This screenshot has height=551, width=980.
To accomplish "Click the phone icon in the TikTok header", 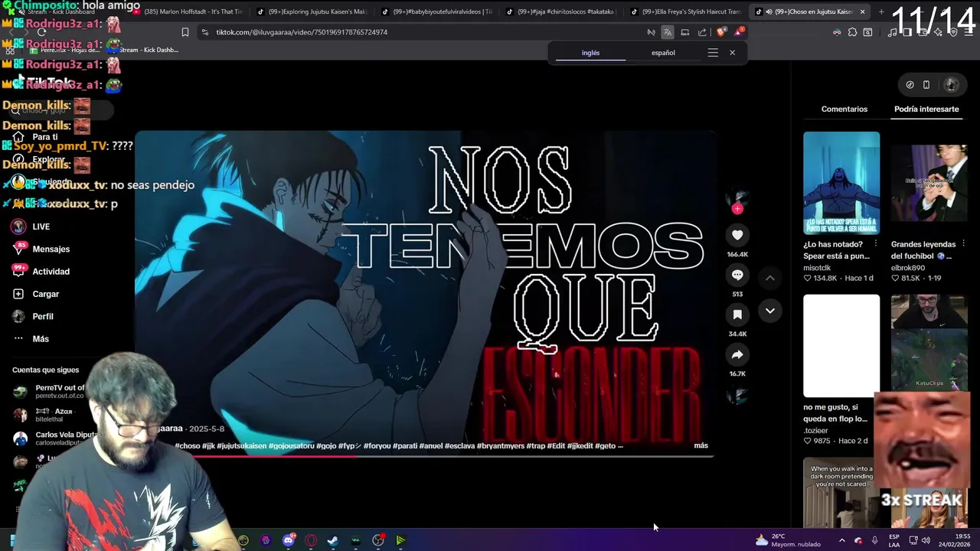I will (926, 85).
